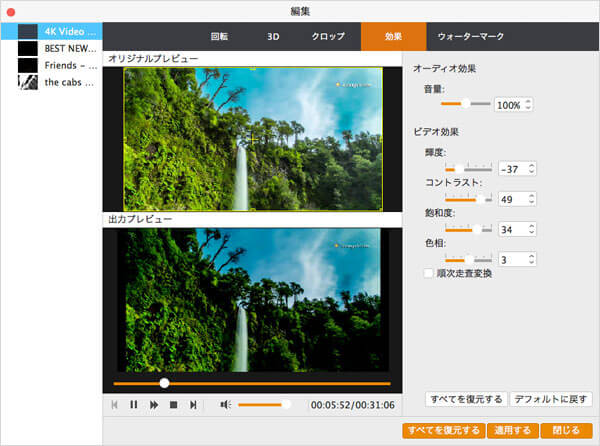Select the cabs video thumbnail

(x=28, y=82)
